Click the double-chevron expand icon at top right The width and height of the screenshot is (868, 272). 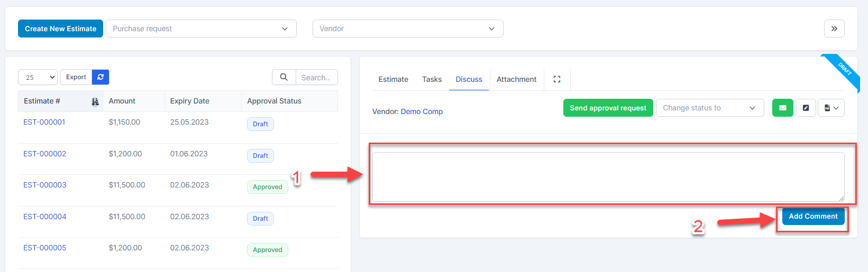tap(834, 29)
